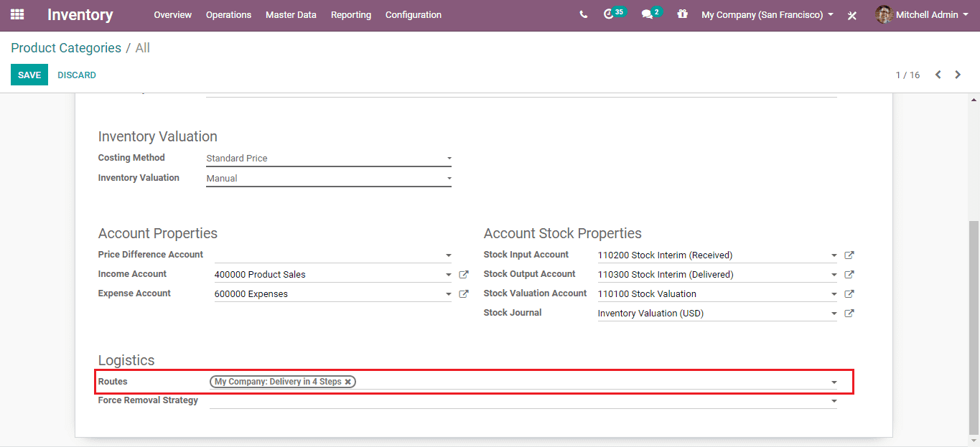Open the messages icon with 2 badge
Viewport: 980px width, 447px height.
(651, 14)
